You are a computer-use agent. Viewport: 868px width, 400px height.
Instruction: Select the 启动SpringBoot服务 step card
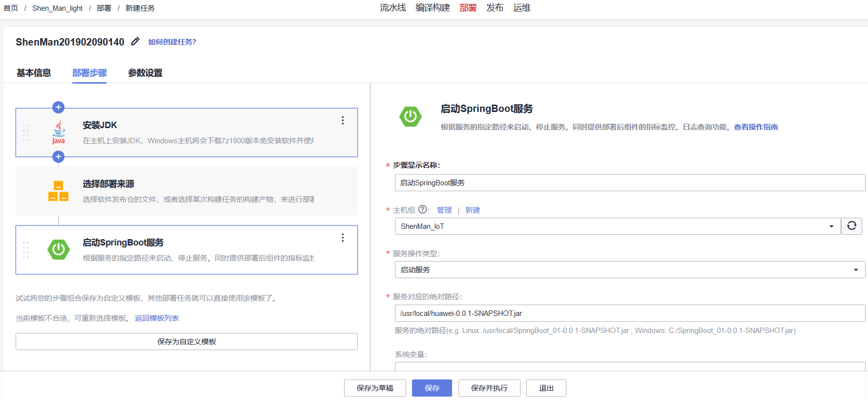pos(187,250)
